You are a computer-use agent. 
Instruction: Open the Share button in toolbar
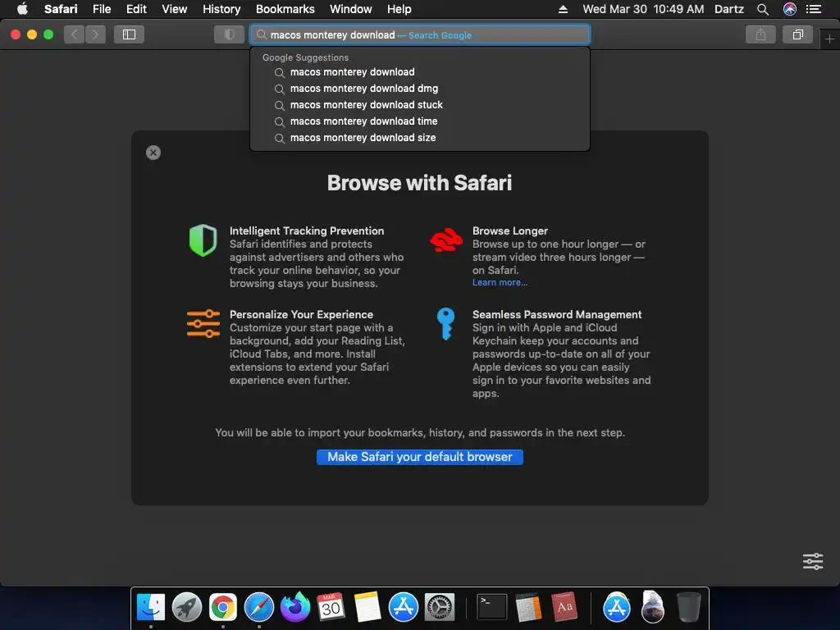[x=760, y=34]
